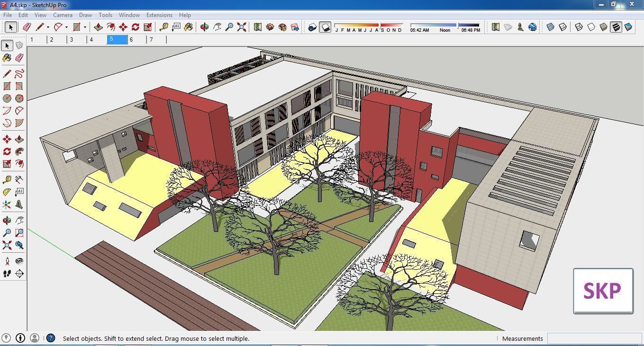Select the Pie tool in left toolbar
This screenshot has width=644, height=346.
(19, 123)
